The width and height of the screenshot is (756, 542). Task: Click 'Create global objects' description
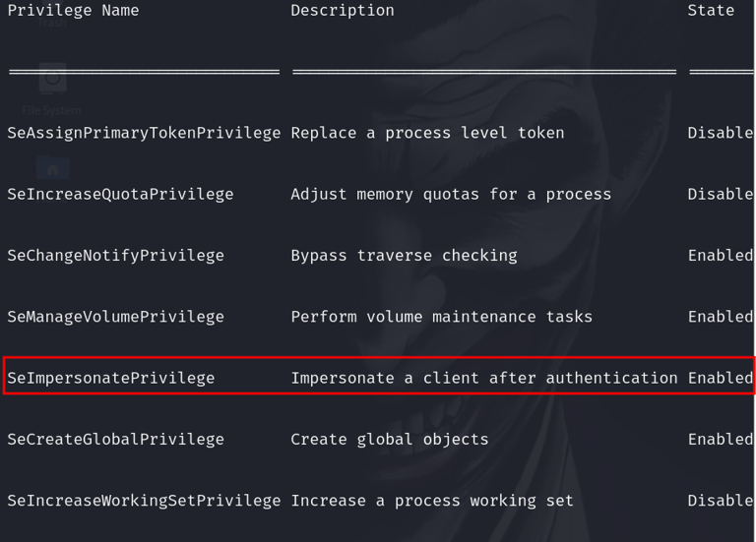[390, 440]
